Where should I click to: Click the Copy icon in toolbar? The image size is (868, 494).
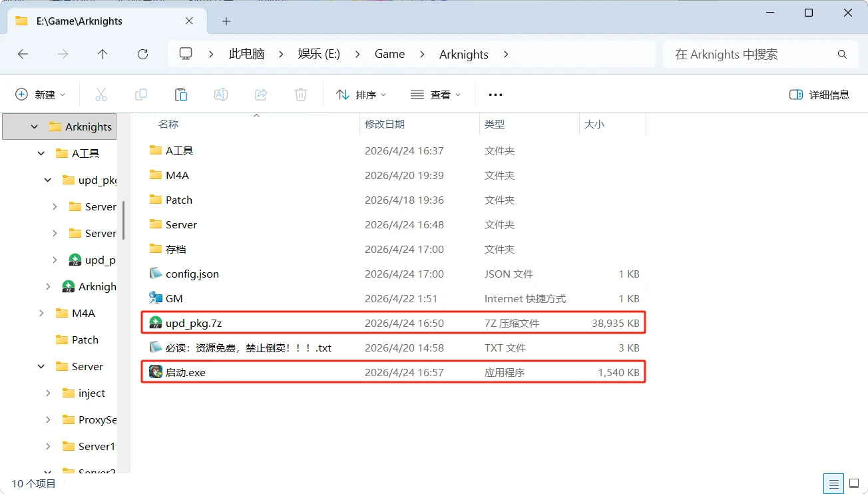click(x=141, y=95)
